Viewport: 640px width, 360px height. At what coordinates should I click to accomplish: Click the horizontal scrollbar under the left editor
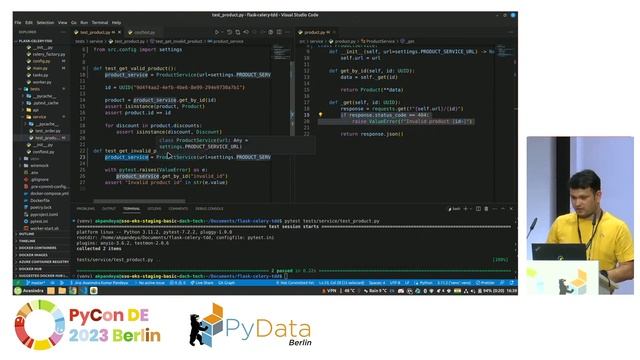[139, 201]
